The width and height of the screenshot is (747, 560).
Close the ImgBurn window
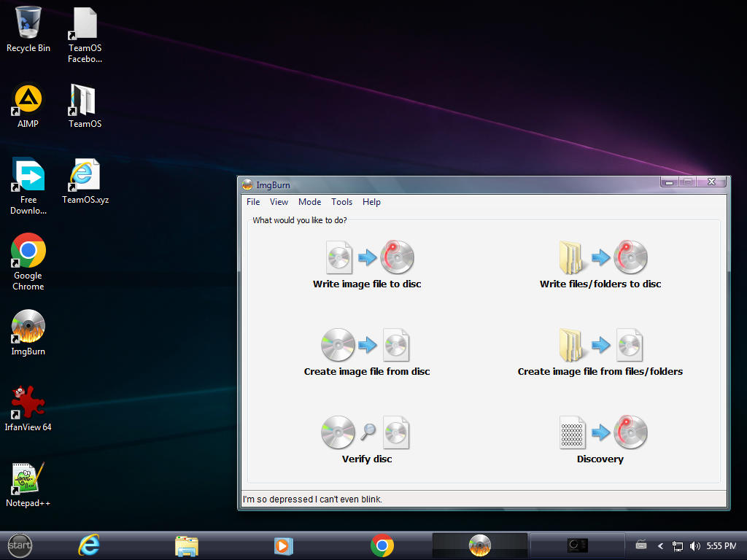coord(712,182)
